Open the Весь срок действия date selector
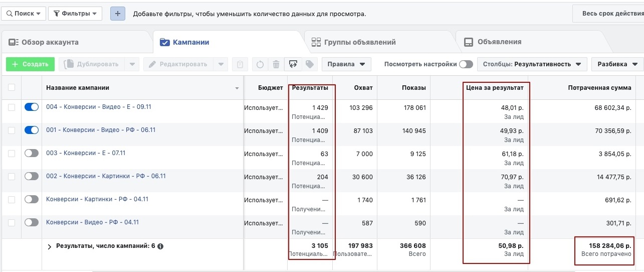Image resolution: width=644 pixels, height=272 pixels. [x=608, y=14]
